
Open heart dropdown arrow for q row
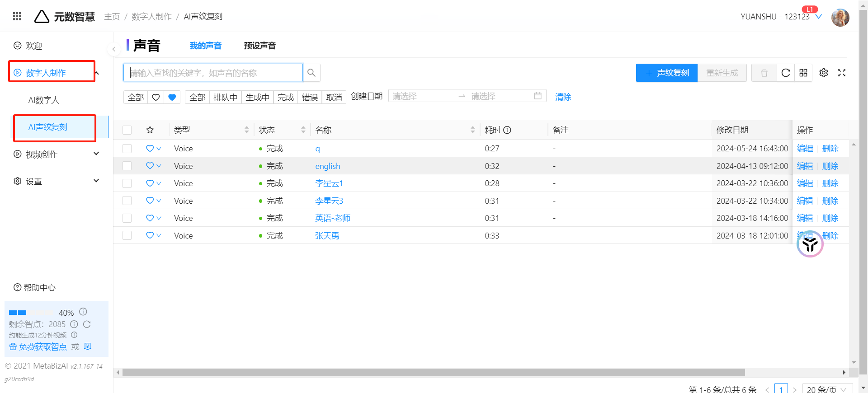(x=159, y=149)
